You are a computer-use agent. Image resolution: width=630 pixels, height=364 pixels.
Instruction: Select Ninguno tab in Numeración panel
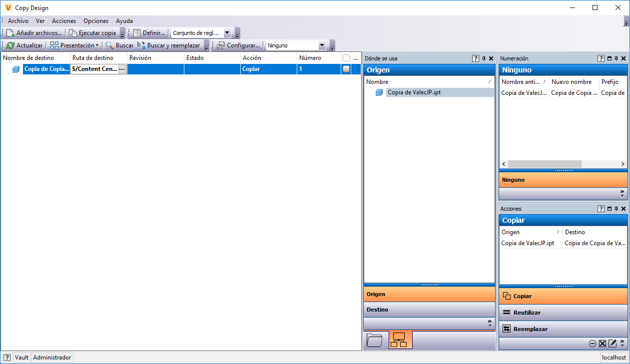563,180
